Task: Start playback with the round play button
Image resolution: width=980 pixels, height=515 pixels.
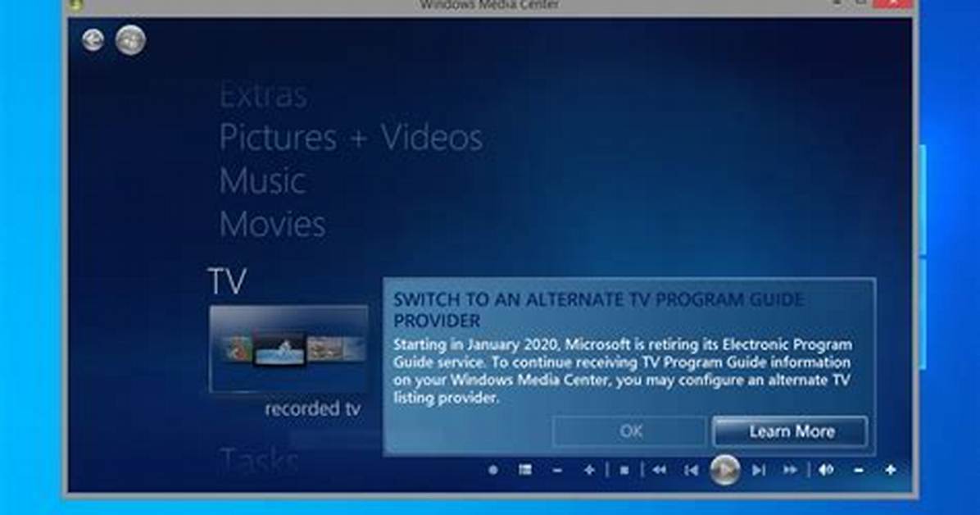Action: point(725,470)
